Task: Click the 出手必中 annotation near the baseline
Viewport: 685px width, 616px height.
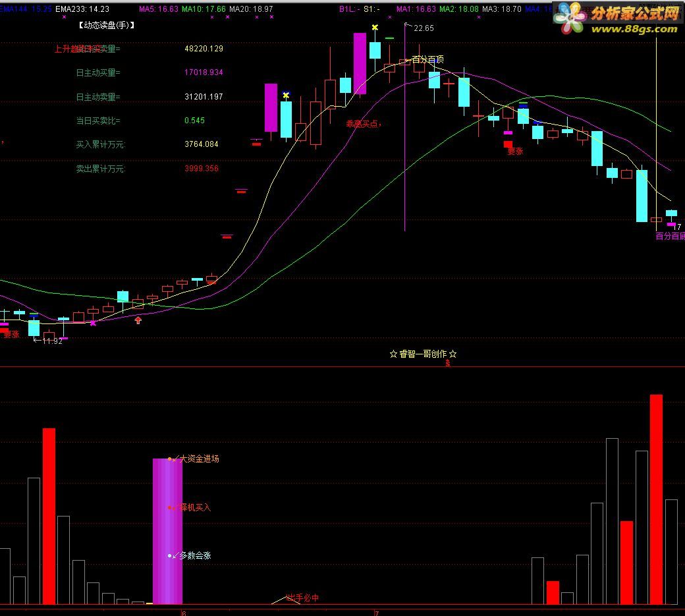Action: (302, 598)
